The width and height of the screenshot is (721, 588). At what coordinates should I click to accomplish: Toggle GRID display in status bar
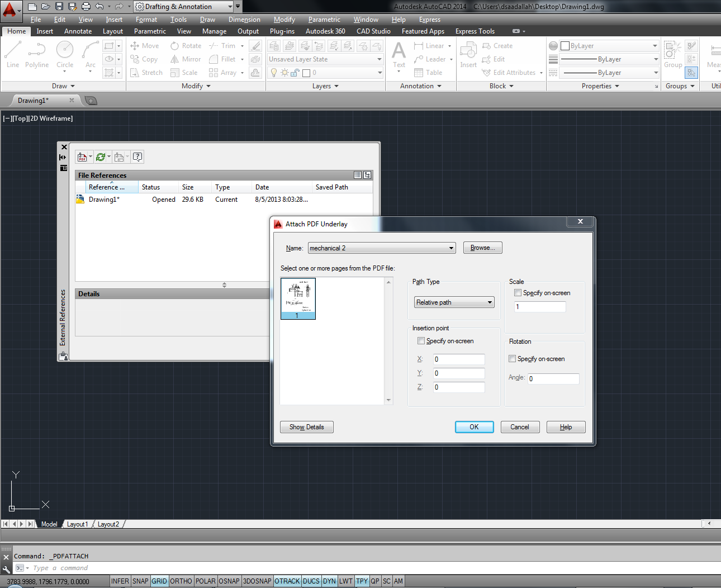tap(159, 581)
